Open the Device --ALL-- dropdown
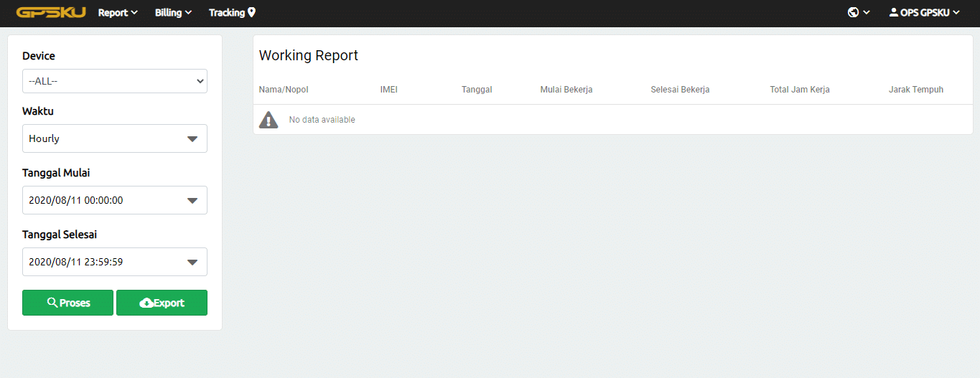The image size is (980, 378). [115, 81]
